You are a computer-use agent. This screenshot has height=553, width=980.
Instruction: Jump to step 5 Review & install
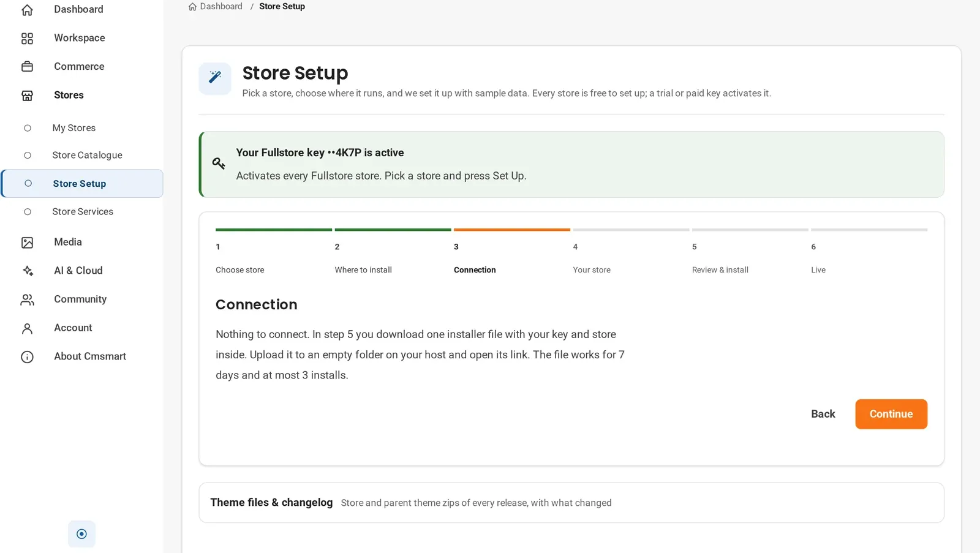(750, 252)
